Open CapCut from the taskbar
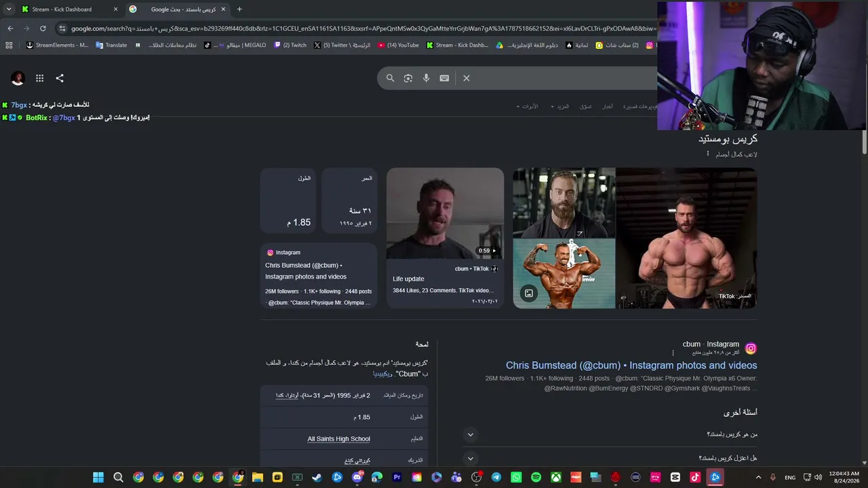This screenshot has height=488, width=868. (675, 477)
